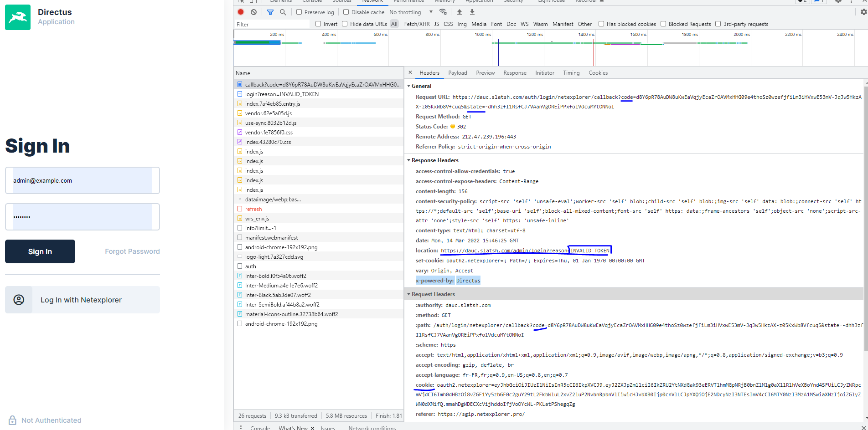868x430 pixels.
Task: Clear the network log
Action: [x=254, y=12]
